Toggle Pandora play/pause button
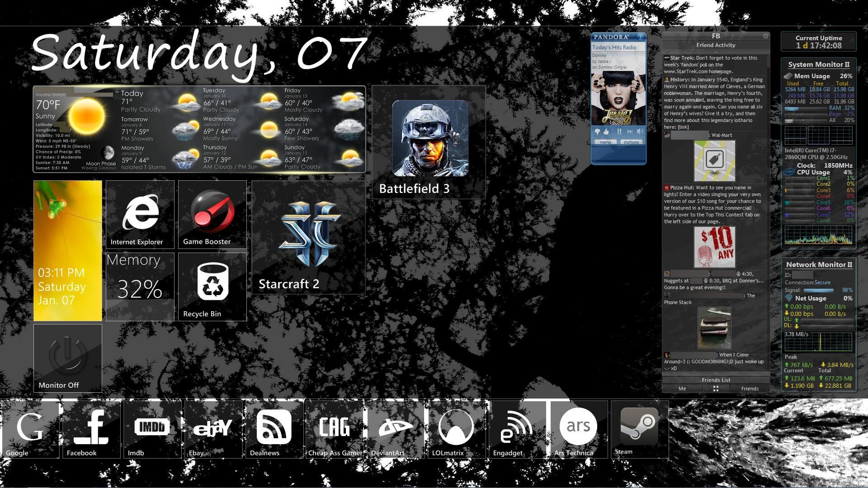 pos(619,131)
